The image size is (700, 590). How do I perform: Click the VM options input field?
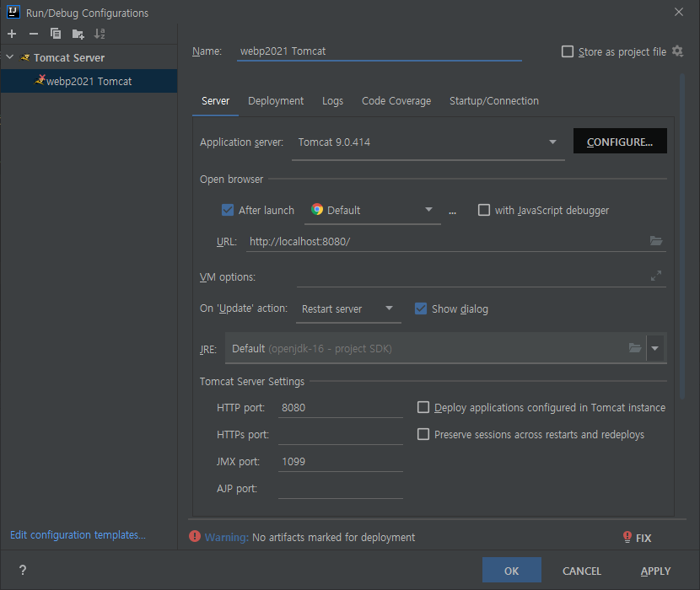pos(472,276)
